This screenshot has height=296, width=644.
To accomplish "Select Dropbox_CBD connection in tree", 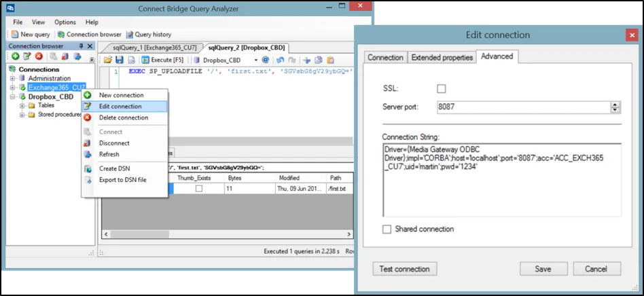I will [51, 97].
